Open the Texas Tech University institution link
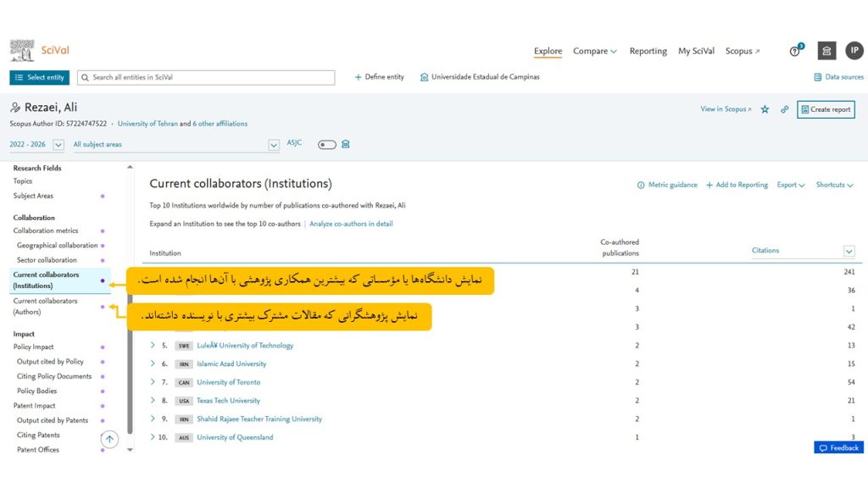This screenshot has height=488, width=868. [228, 401]
